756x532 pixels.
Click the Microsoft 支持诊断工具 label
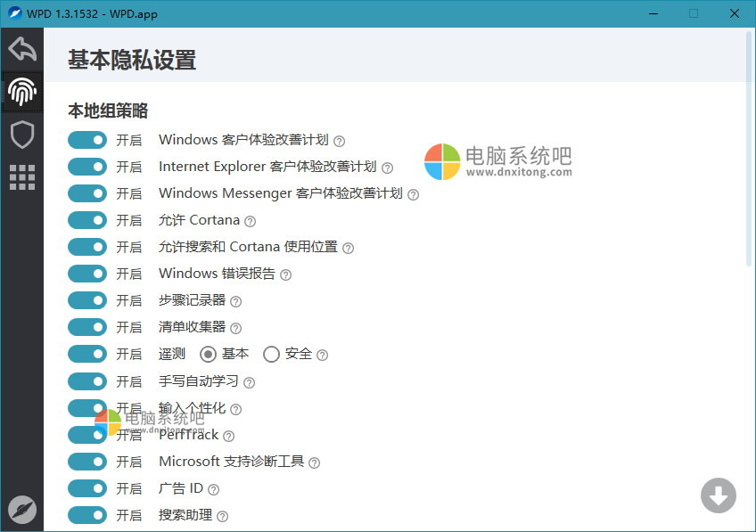tap(232, 462)
